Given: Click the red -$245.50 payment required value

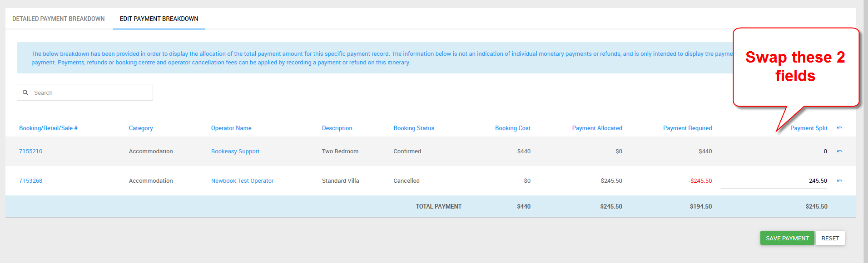Looking at the screenshot, I should (700, 181).
